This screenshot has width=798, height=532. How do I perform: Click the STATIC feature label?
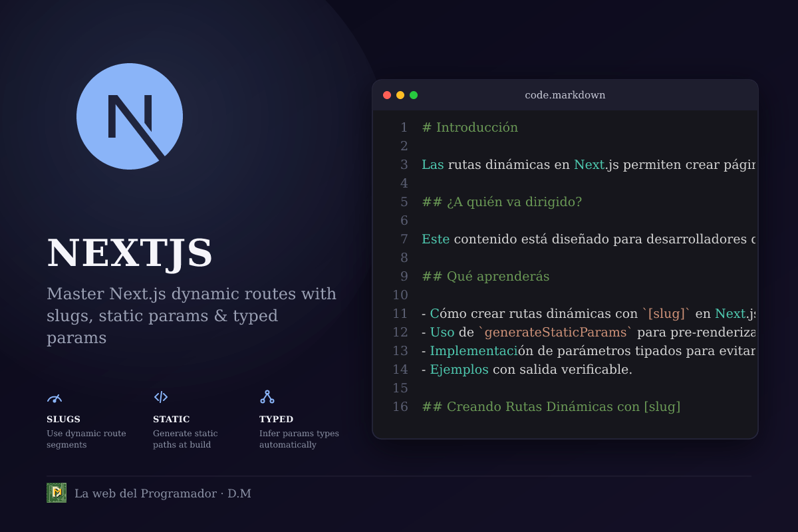172,419
